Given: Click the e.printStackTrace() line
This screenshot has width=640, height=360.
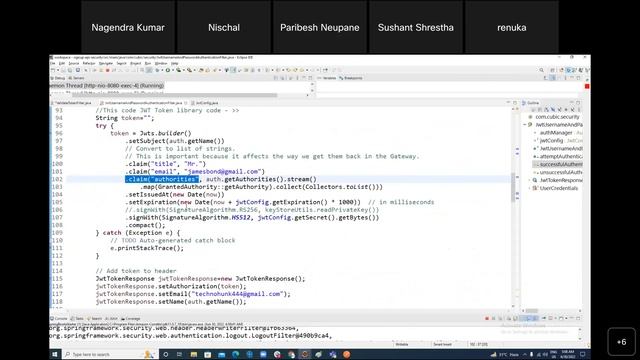Looking at the screenshot, I should pyautogui.click(x=147, y=248).
